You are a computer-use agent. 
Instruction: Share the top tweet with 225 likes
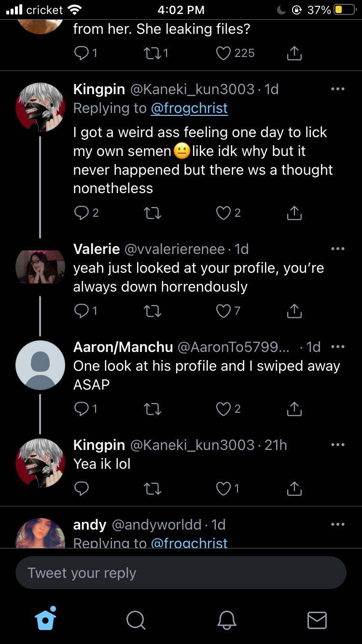(294, 53)
